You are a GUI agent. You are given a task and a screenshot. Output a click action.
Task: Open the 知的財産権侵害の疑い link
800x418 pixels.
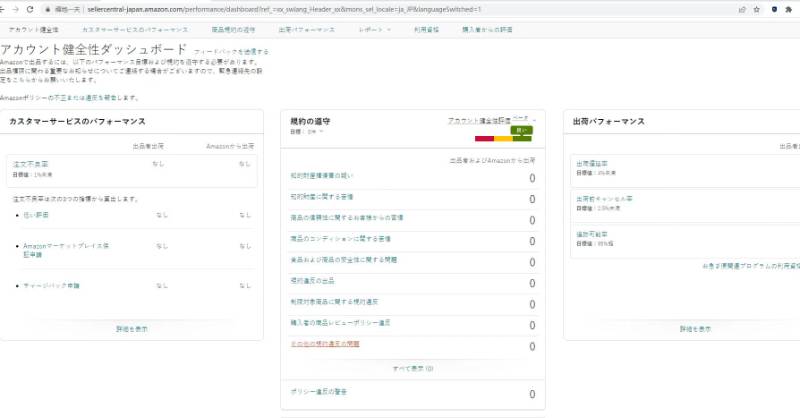click(321, 176)
